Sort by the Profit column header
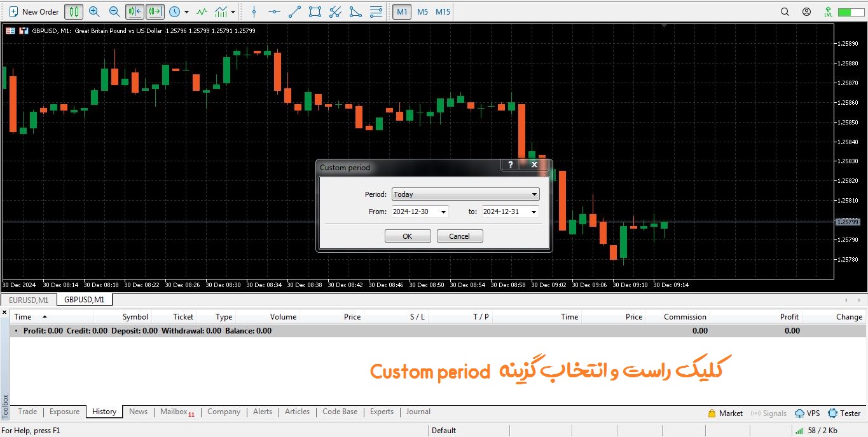This screenshot has height=437, width=868. pyautogui.click(x=755, y=316)
